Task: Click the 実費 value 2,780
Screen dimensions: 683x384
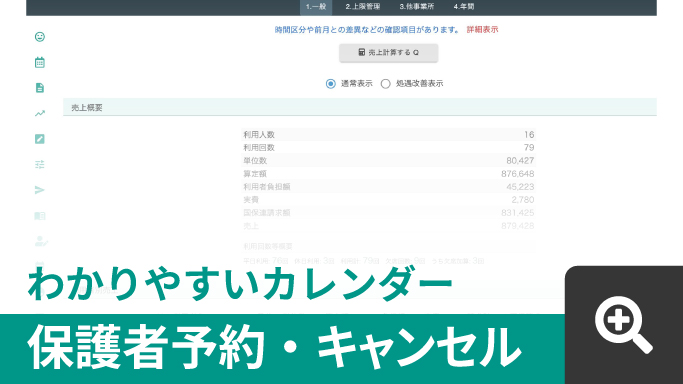Action: 523,200
